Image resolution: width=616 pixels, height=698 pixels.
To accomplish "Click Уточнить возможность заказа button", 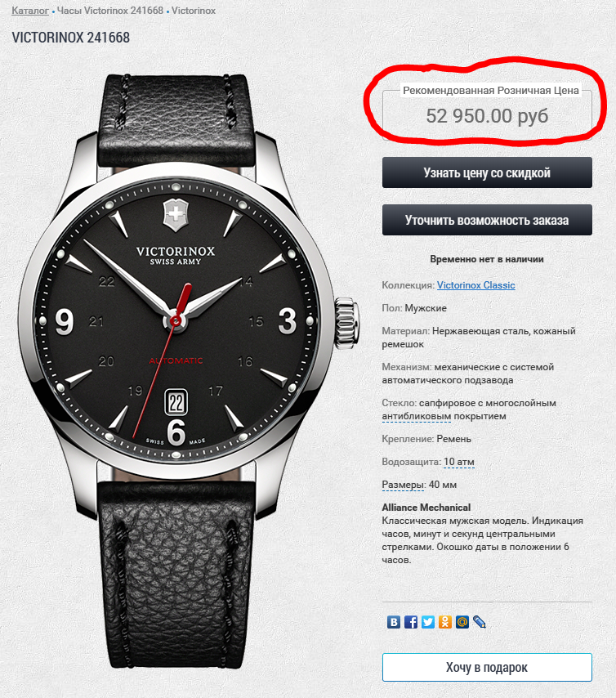I will [487, 220].
